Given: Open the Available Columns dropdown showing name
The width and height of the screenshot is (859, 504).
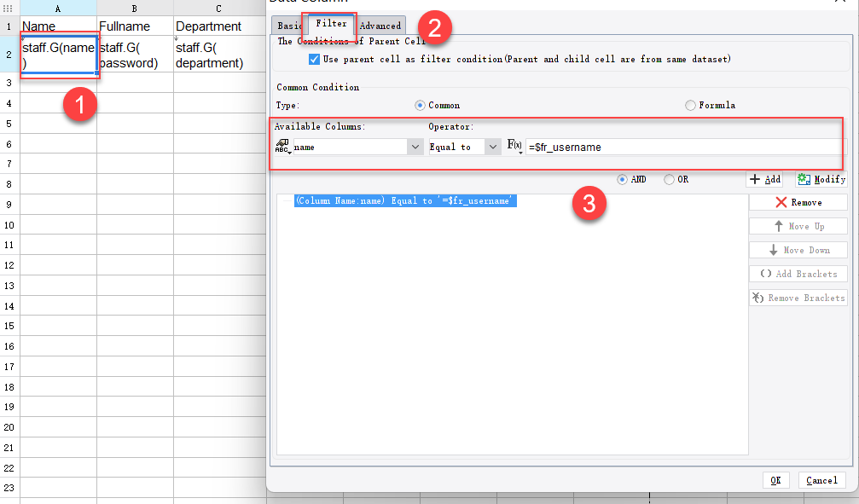Looking at the screenshot, I should pos(415,146).
